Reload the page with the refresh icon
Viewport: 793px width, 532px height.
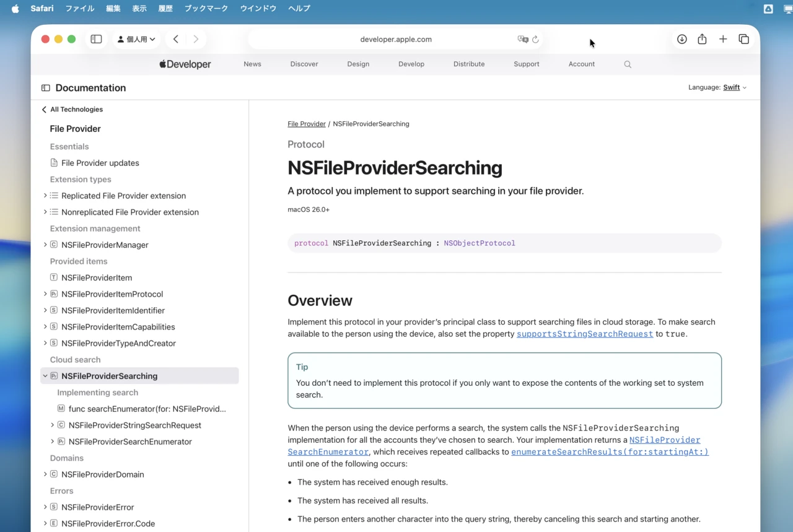[536, 39]
